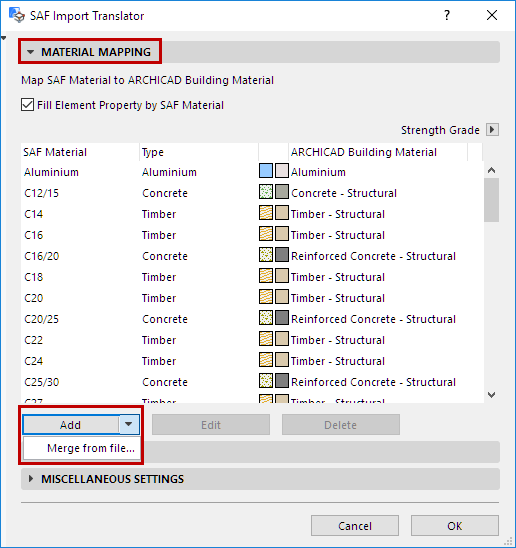Select the C25/30 material row

tap(252, 382)
